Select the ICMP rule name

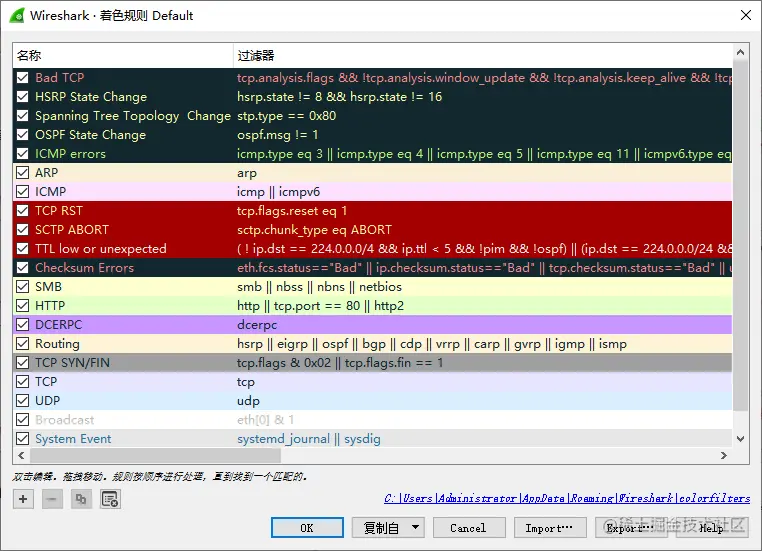[x=50, y=191]
